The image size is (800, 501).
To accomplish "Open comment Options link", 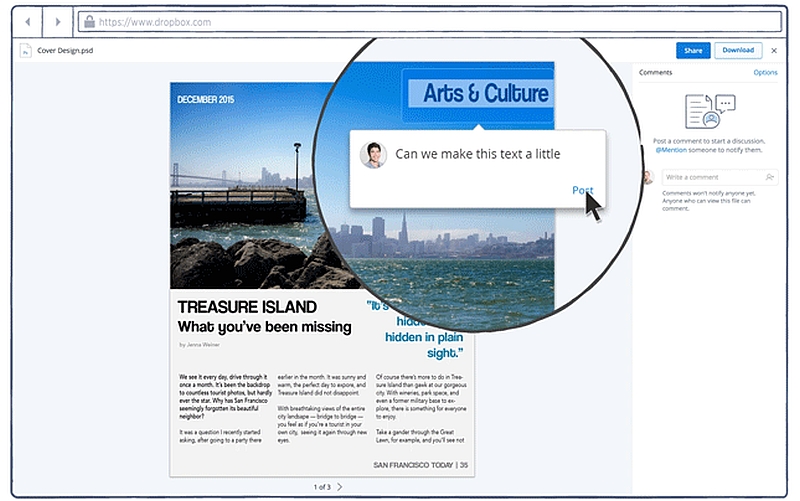I will tap(765, 72).
